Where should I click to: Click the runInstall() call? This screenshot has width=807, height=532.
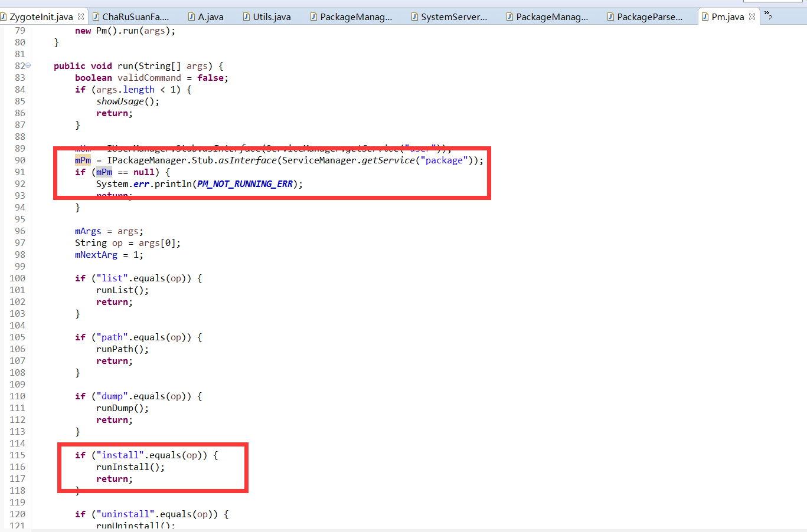(x=130, y=467)
